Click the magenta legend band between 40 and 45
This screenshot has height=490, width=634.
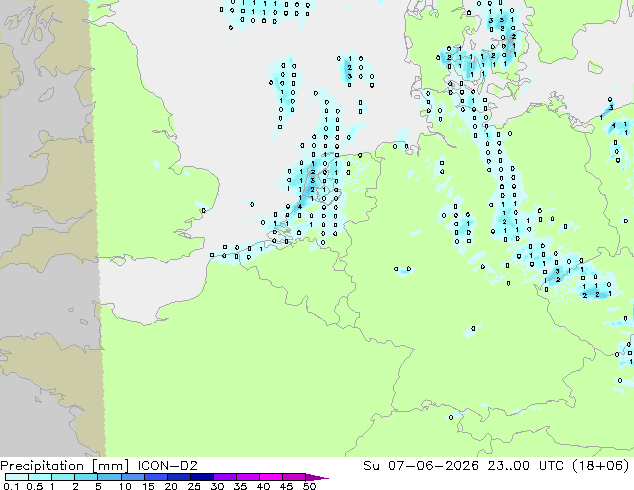pyautogui.click(x=271, y=477)
